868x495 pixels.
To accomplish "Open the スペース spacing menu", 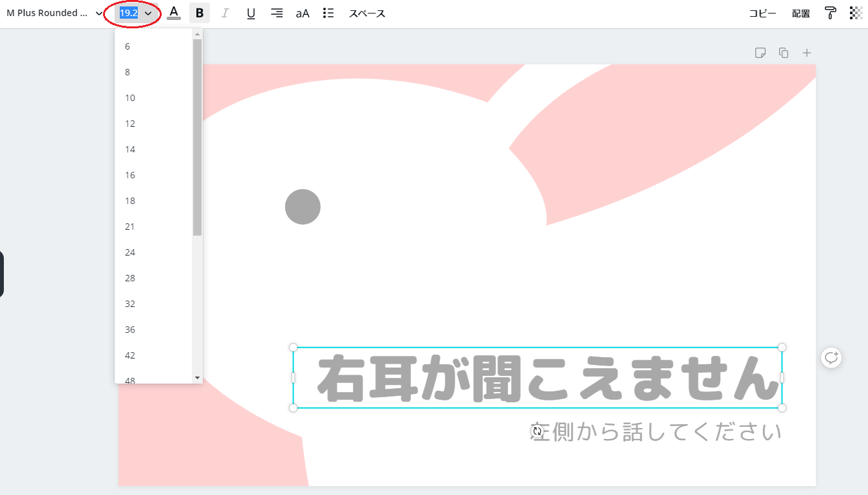I will (367, 13).
